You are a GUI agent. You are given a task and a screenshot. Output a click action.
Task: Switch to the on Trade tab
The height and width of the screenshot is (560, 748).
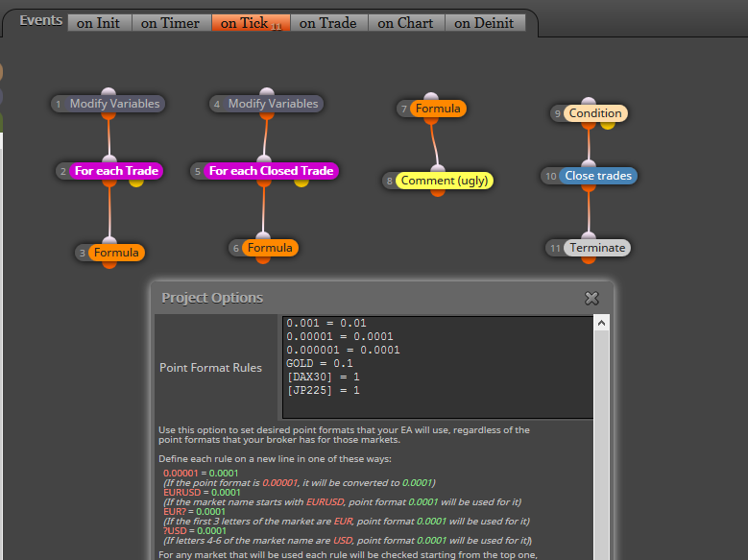click(x=328, y=23)
